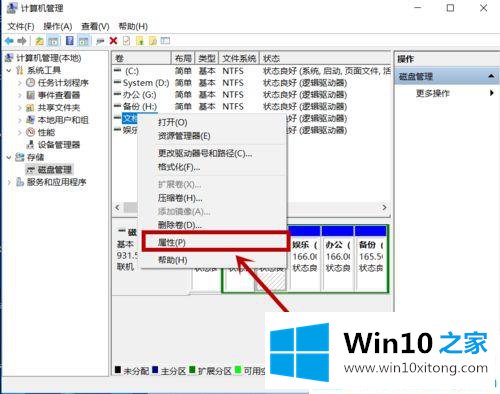This screenshot has width=500, height=394.
Task: Click the 性能 icon in tree
Action: tap(30, 132)
